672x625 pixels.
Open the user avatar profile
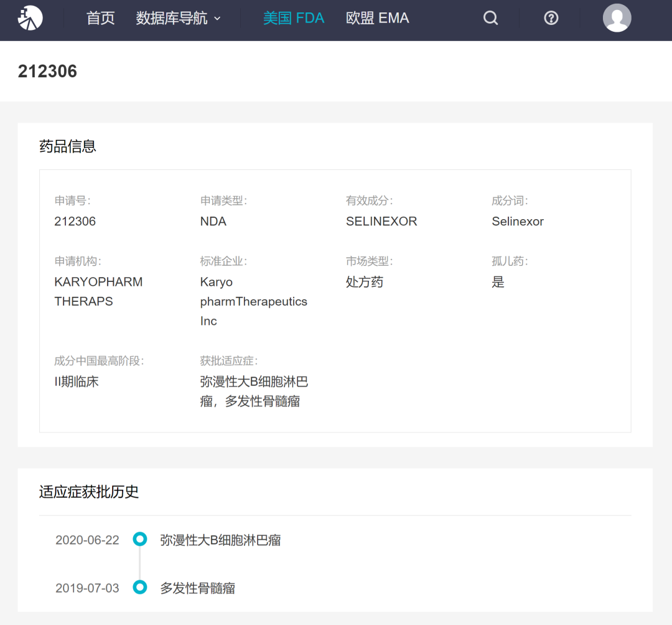point(617,18)
